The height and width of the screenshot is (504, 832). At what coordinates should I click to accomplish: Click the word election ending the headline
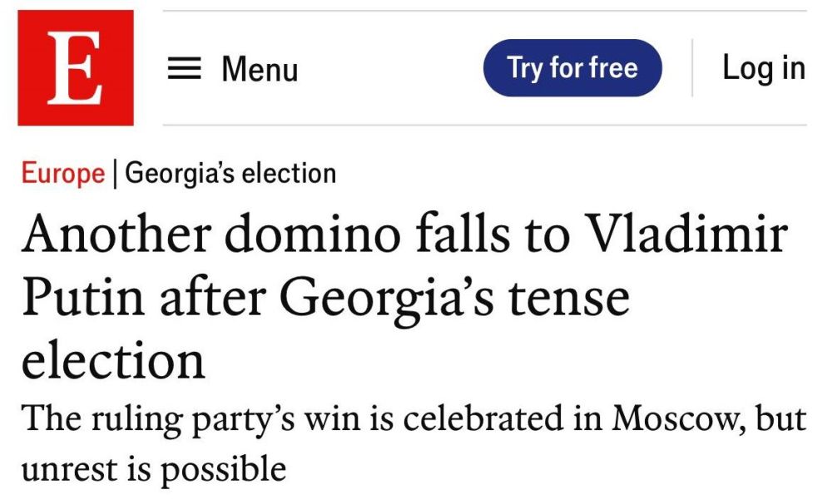(x=113, y=361)
